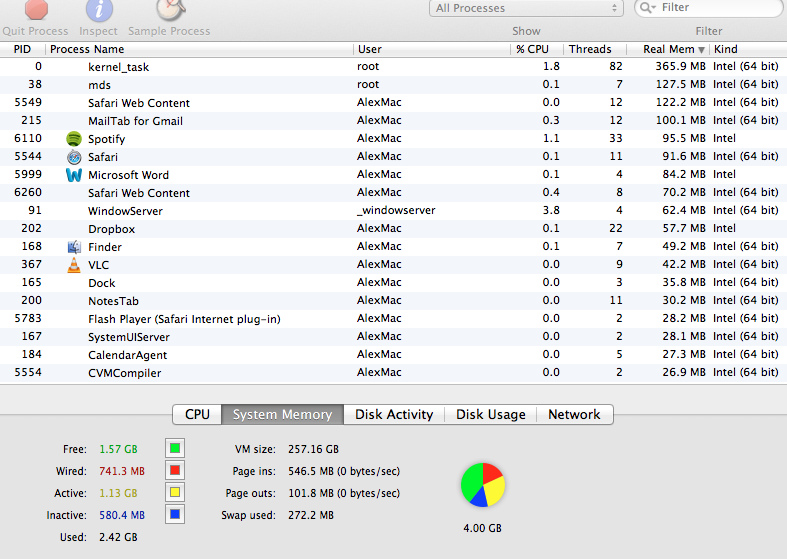Select the SystemUIServer process row

coord(394,337)
